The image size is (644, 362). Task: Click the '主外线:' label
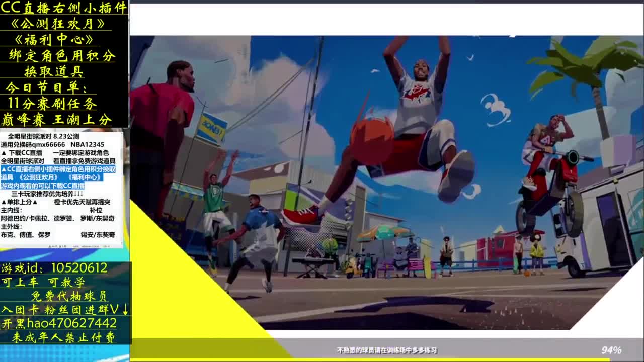click(x=11, y=227)
